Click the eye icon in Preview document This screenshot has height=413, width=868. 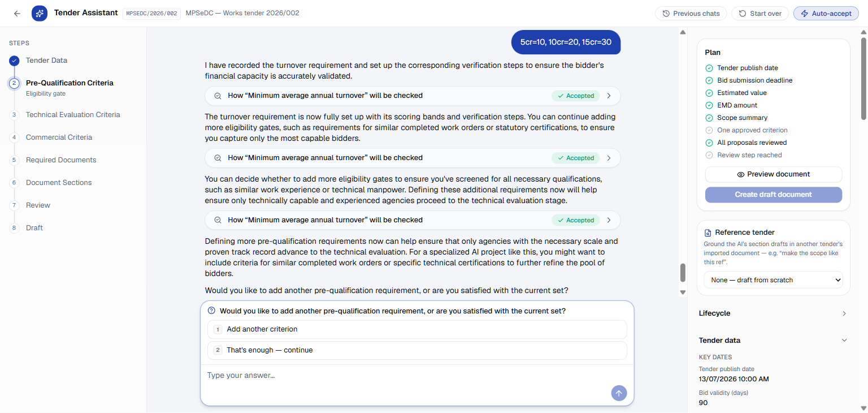pyautogui.click(x=741, y=174)
